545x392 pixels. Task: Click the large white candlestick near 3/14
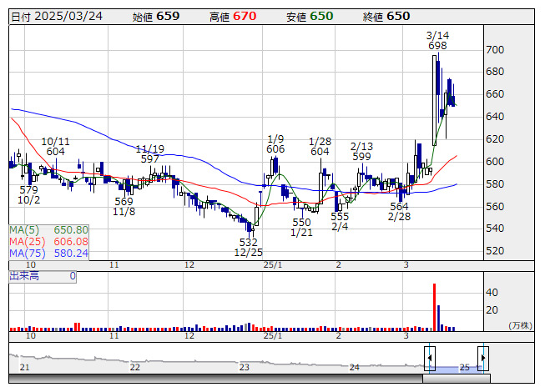pyautogui.click(x=434, y=100)
